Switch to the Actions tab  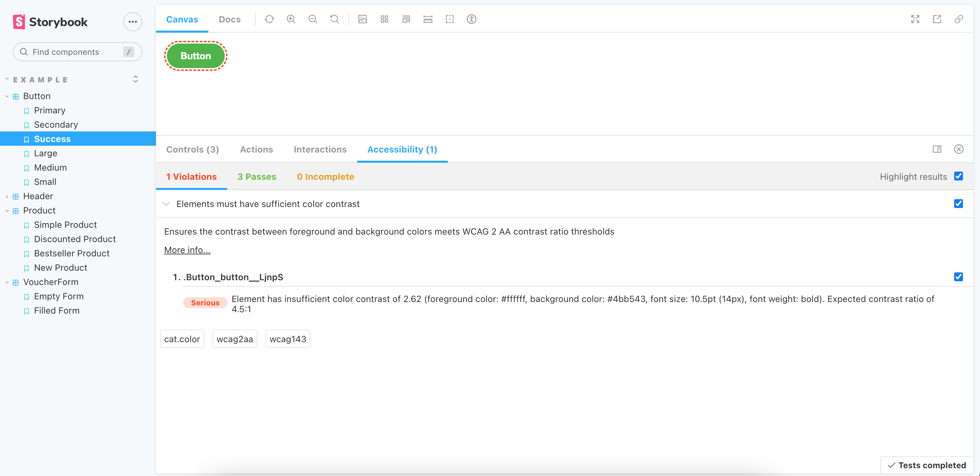256,149
